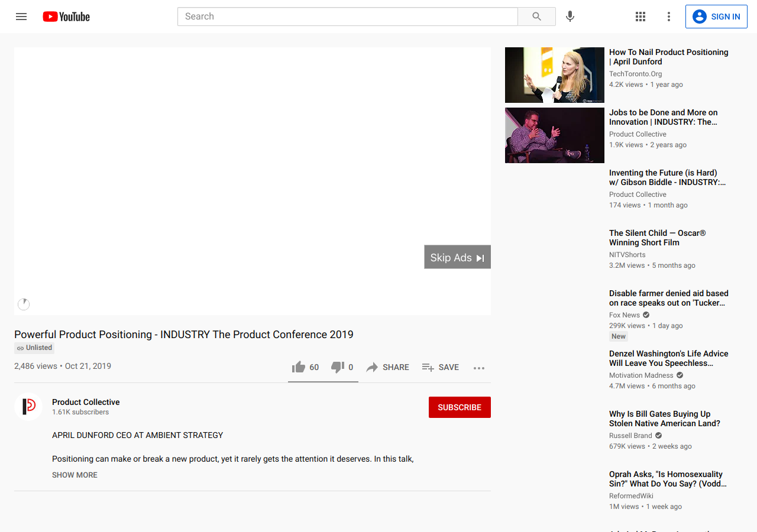Open How To Nail Product Positioning thumbnail
This screenshot has width=757, height=532.
(x=555, y=75)
